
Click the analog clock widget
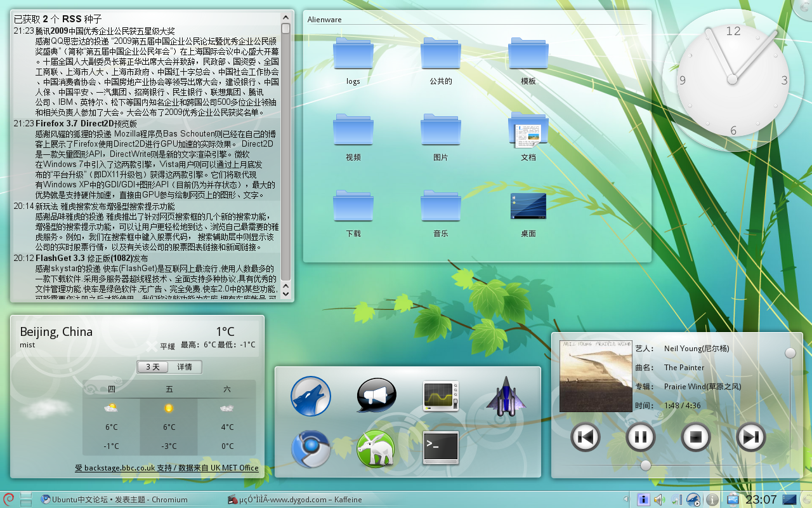click(732, 79)
